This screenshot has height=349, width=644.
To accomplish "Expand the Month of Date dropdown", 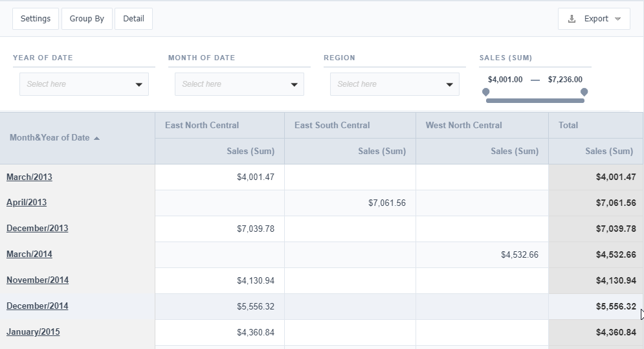I will pos(294,84).
